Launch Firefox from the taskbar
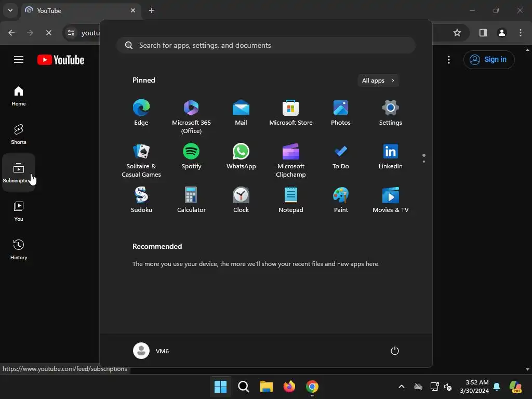Image resolution: width=532 pixels, height=399 pixels. (289, 387)
